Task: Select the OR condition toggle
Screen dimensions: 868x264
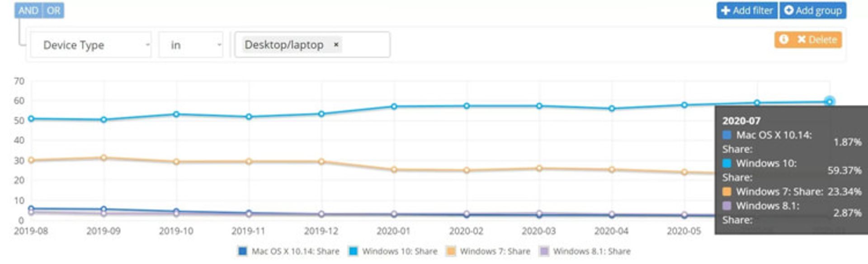Action: [53, 10]
